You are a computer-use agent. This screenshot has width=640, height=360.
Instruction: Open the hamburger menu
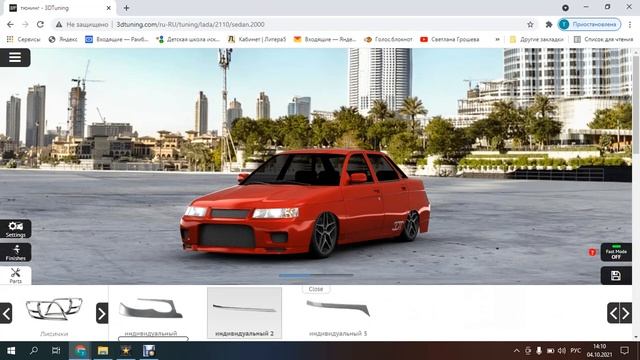point(15,58)
